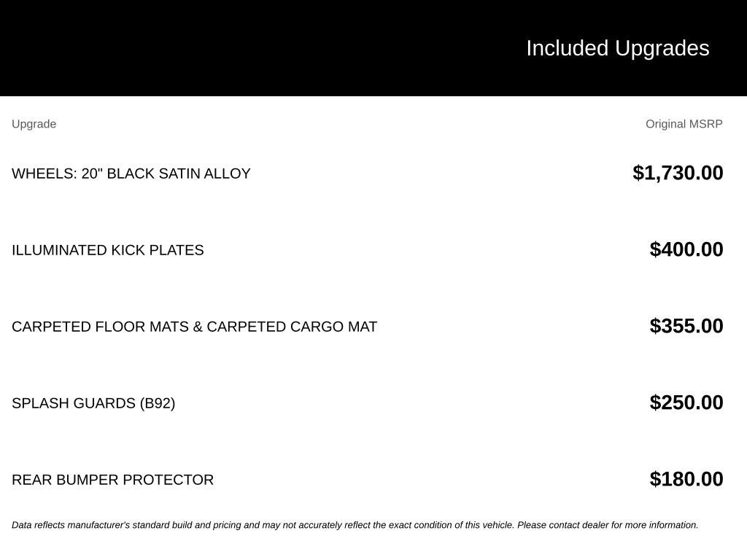Screen dimensions: 747x560
Task: Click 'Data reflects manufacturer's standard build' text
Action: click(102, 525)
